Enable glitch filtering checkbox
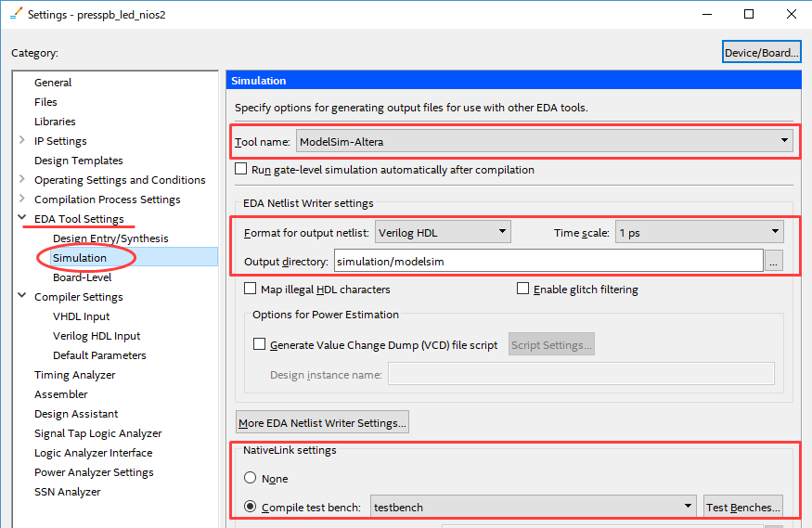The height and width of the screenshot is (528, 812). (523, 289)
